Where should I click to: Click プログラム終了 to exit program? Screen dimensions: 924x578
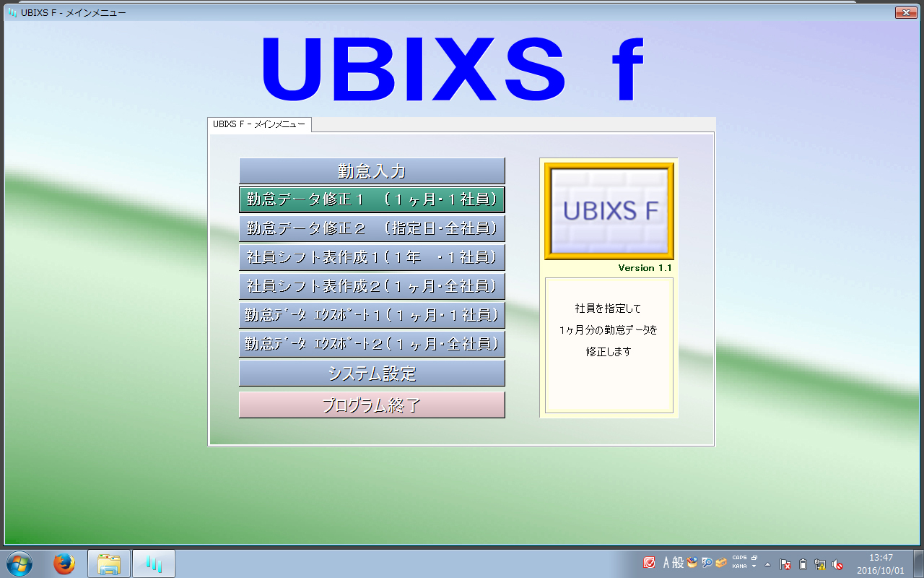point(372,405)
